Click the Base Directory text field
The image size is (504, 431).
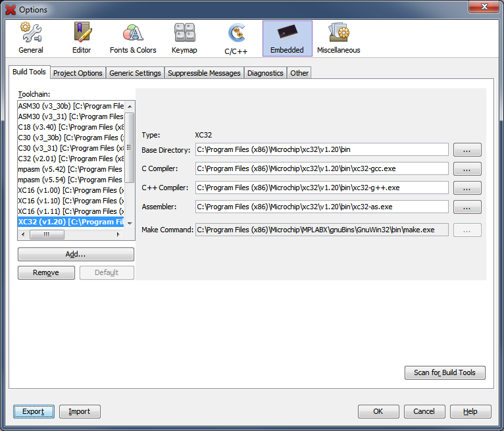pos(322,149)
